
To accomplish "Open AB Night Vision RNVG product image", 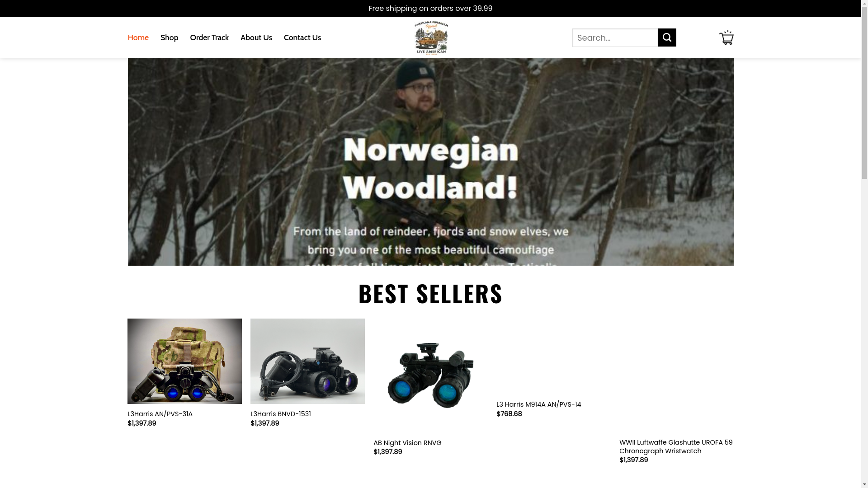I will click(x=430, y=375).
